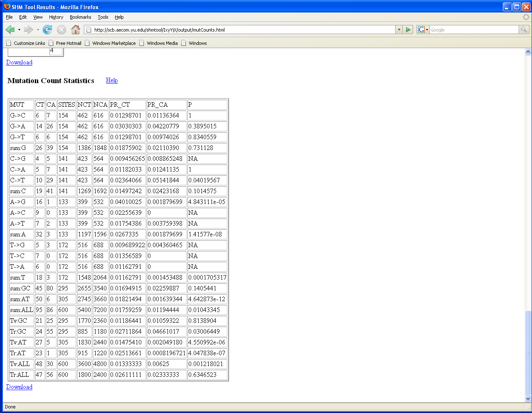Screen dimensions: 532x413
Task: Click the Download link below the table
Action: tap(19, 387)
